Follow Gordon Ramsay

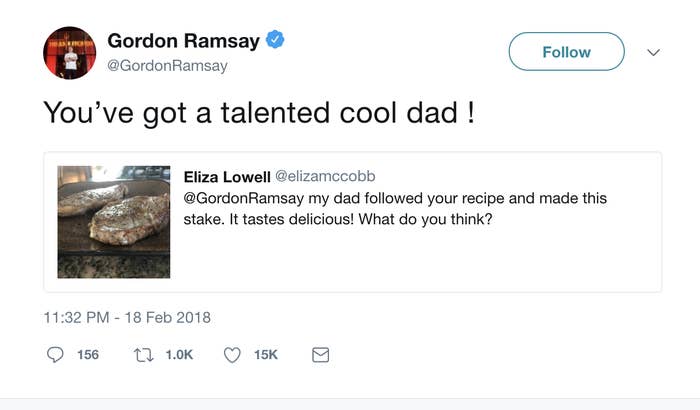566,52
